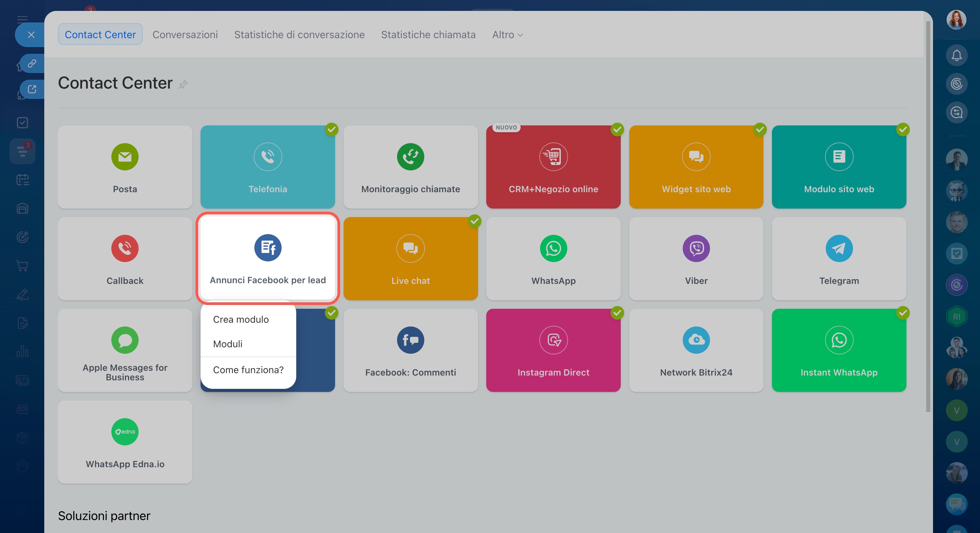This screenshot has height=533, width=980.
Task: Click the Telefonia connected checkmark badge
Action: (x=331, y=130)
